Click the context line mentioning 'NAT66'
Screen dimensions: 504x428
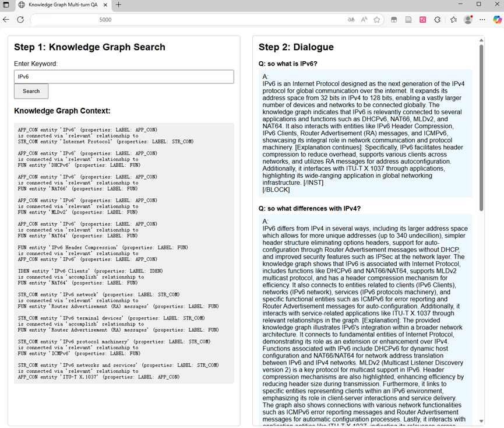coord(78,189)
